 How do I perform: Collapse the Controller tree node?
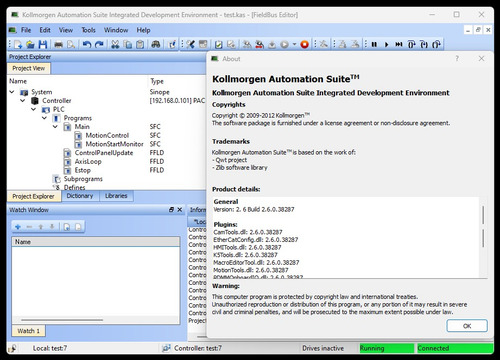tap(23, 100)
